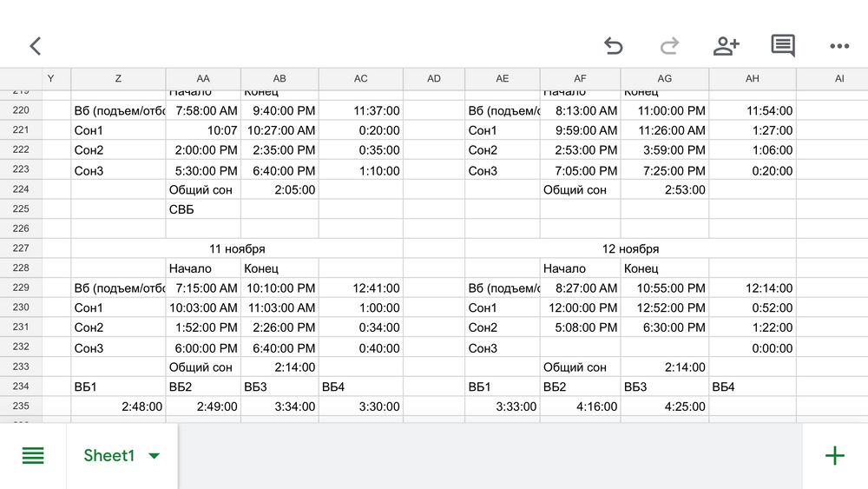Click the ВБ4 cell in column AH
Image resolution: width=868 pixels, height=489 pixels.
pos(752,387)
